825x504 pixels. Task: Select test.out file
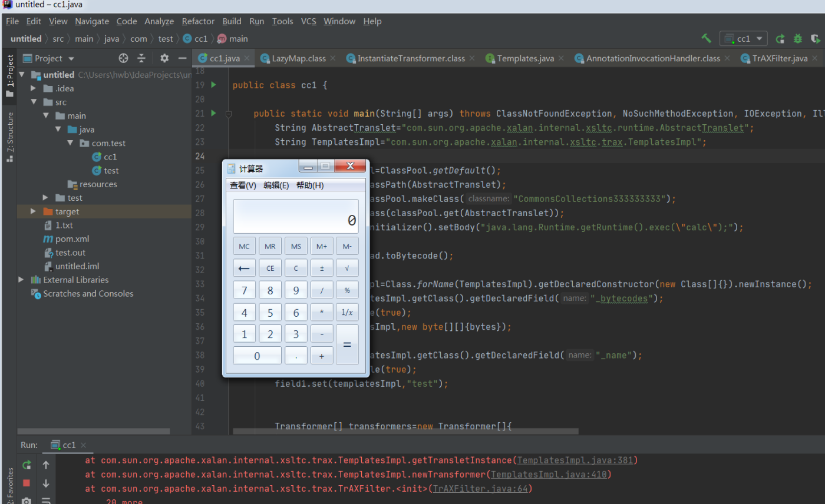pos(64,253)
